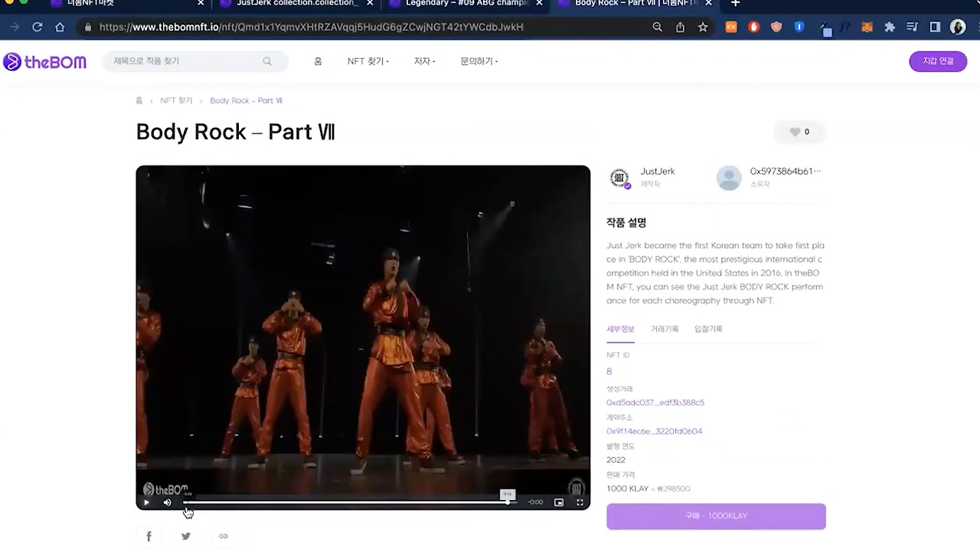The height and width of the screenshot is (552, 980).
Task: Click the purple 지갑 연결 button
Action: (938, 61)
